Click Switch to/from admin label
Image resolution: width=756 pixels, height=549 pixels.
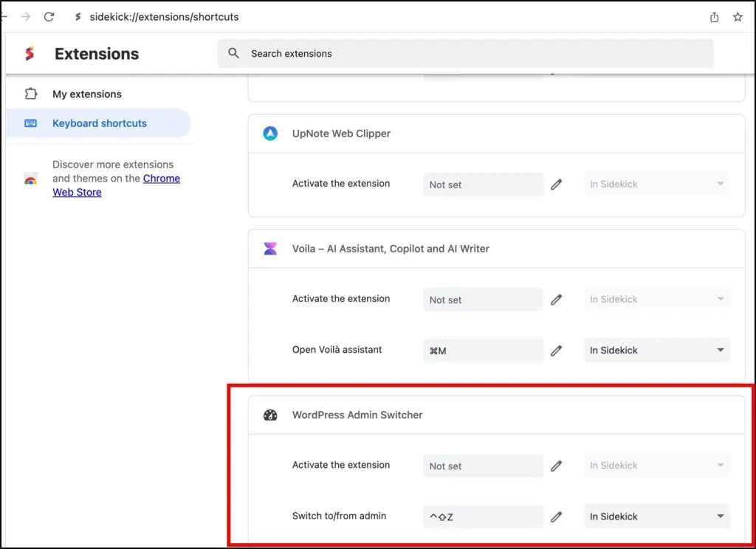pyautogui.click(x=339, y=516)
